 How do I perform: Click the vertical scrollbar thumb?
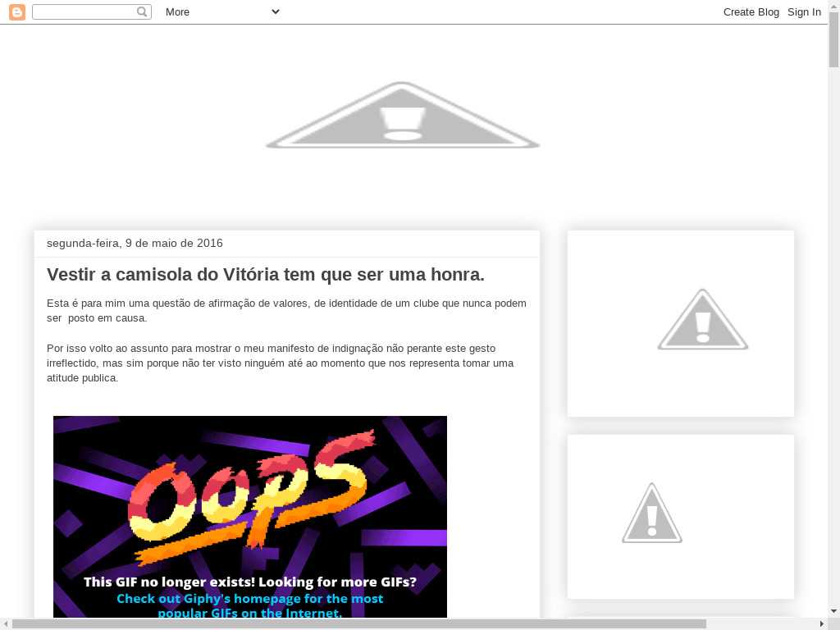pos(833,40)
